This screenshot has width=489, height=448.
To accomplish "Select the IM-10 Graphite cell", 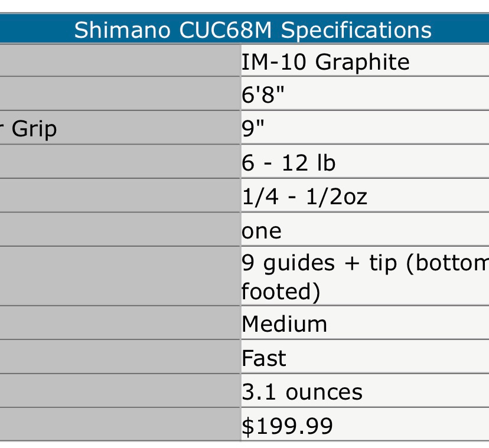I will (325, 62).
